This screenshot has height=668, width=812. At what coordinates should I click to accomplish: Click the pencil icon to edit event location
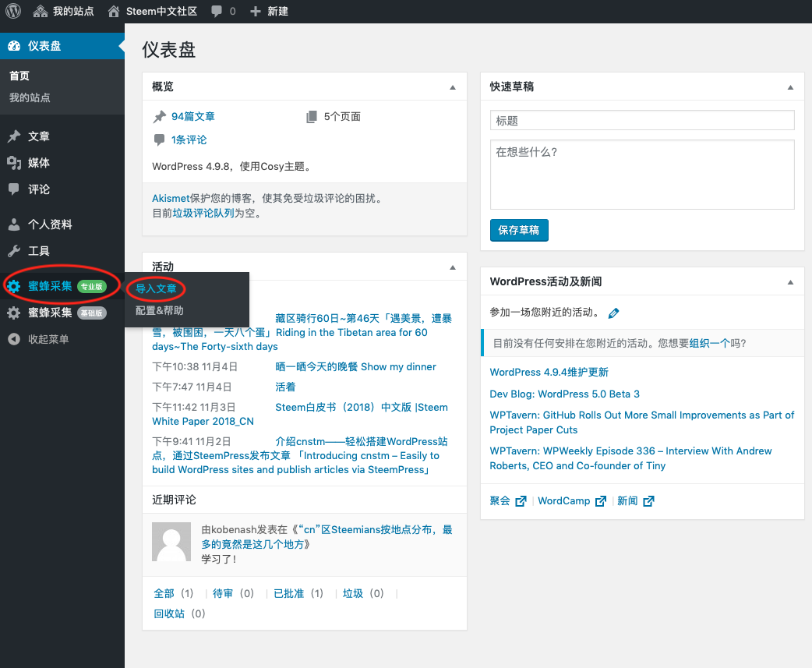[613, 313]
